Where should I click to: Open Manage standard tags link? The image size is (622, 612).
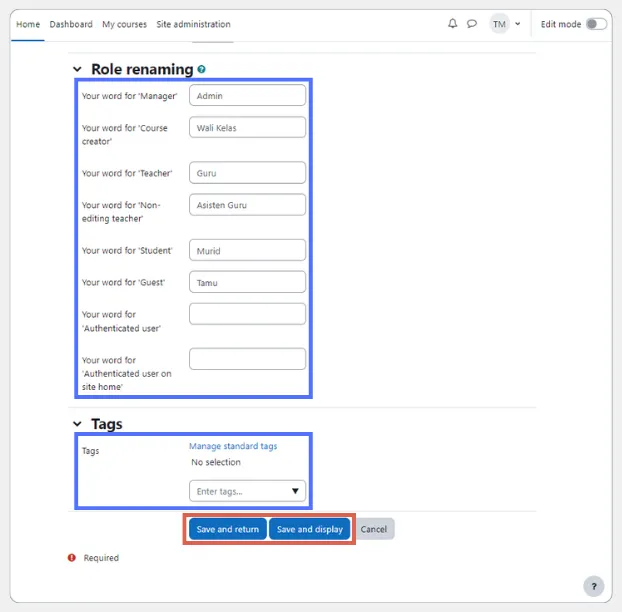pos(233,446)
